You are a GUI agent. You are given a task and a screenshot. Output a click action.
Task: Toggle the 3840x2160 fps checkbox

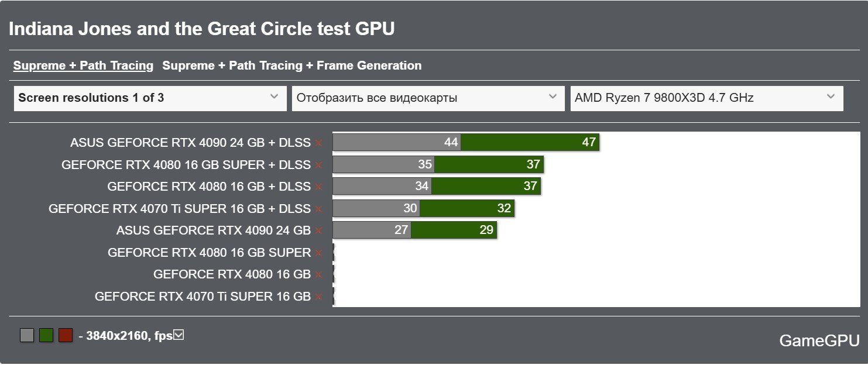tap(179, 335)
